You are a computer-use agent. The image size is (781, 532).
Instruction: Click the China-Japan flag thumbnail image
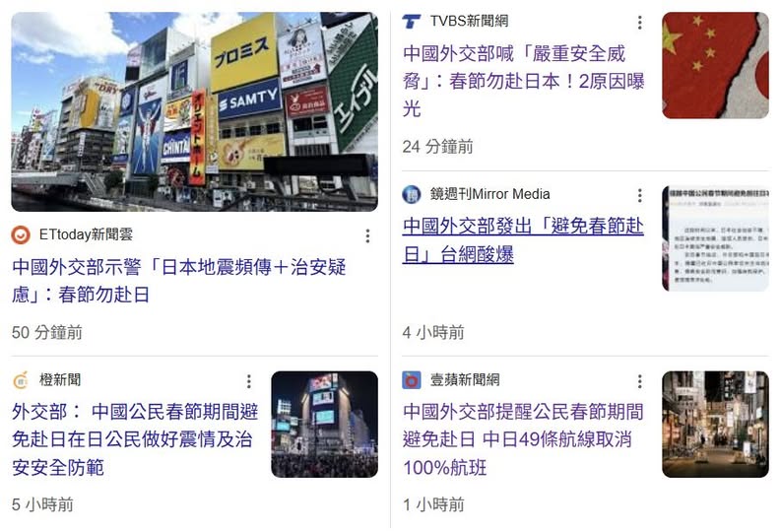tap(715, 65)
